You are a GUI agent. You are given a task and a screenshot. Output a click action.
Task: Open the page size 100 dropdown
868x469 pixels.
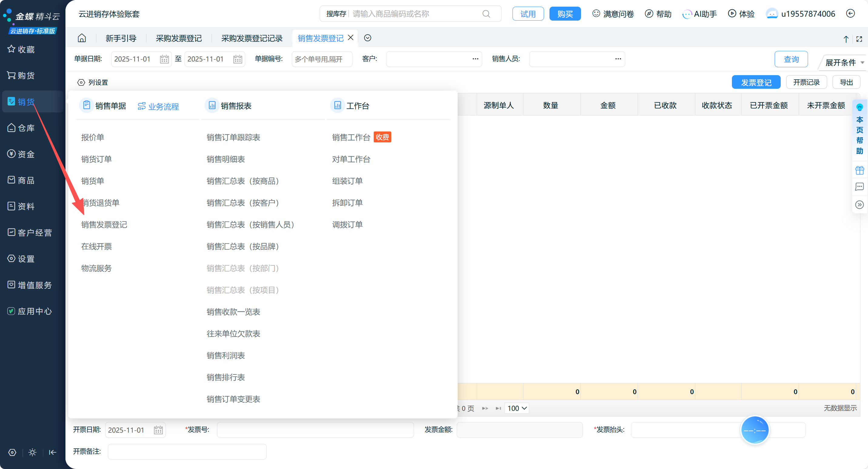(516, 408)
